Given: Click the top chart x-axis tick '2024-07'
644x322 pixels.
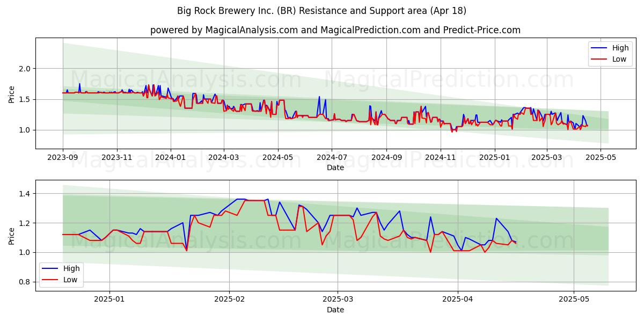Looking at the screenshot, I should click(332, 158).
